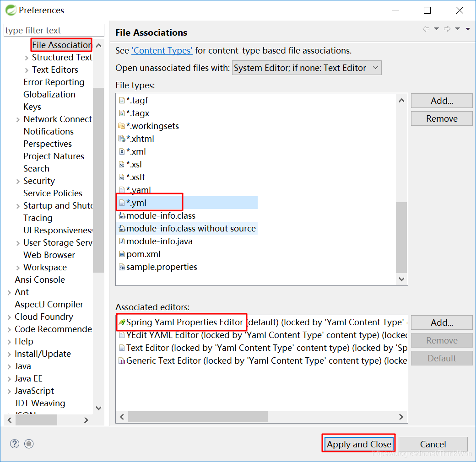Select the *.tagf file type icon
This screenshot has height=462, width=476.
(x=122, y=101)
